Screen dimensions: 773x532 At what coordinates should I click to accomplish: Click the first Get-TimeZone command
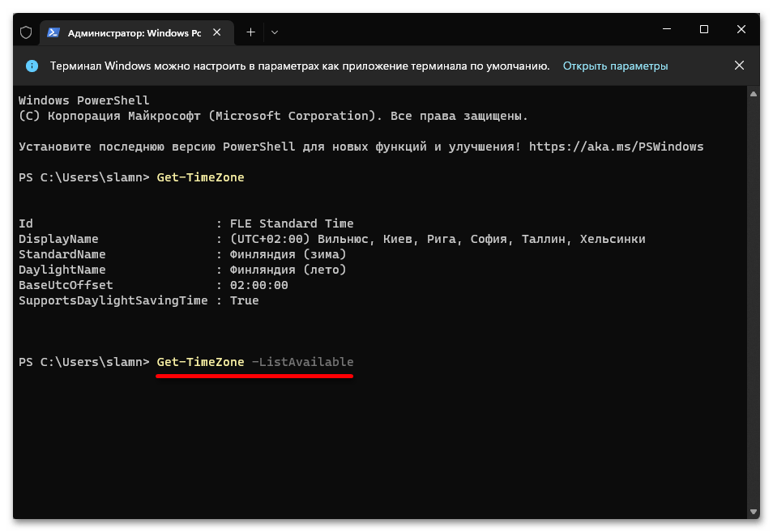[x=200, y=177]
